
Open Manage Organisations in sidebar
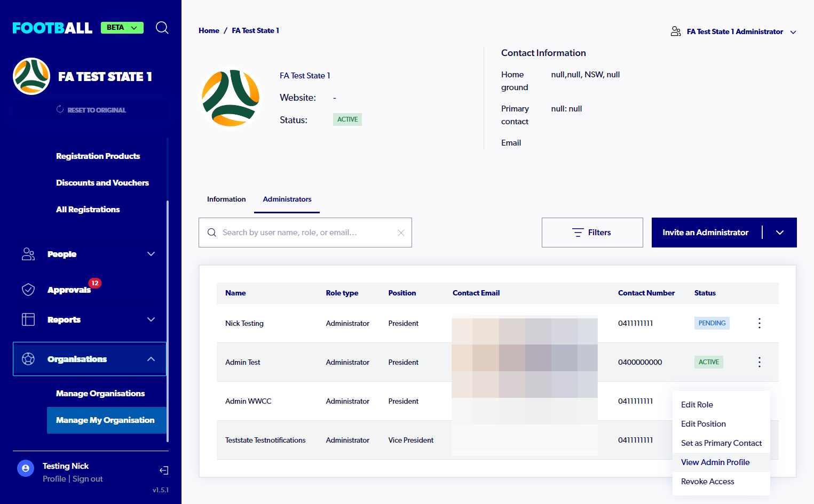[100, 394]
